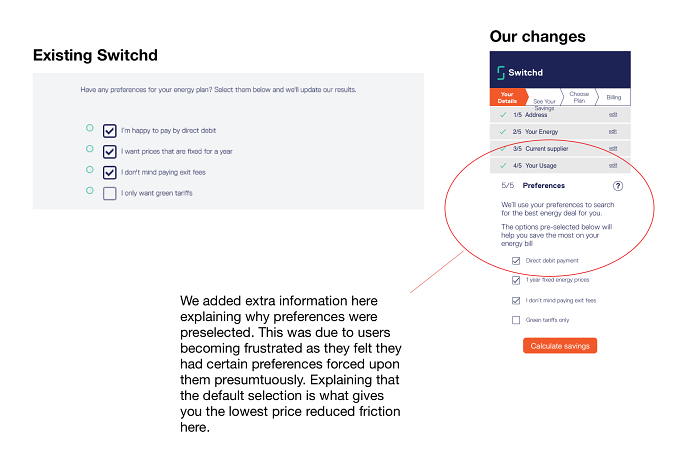The height and width of the screenshot is (470, 680).
Task: Expand the 1/5 Address step
Action: (560, 115)
